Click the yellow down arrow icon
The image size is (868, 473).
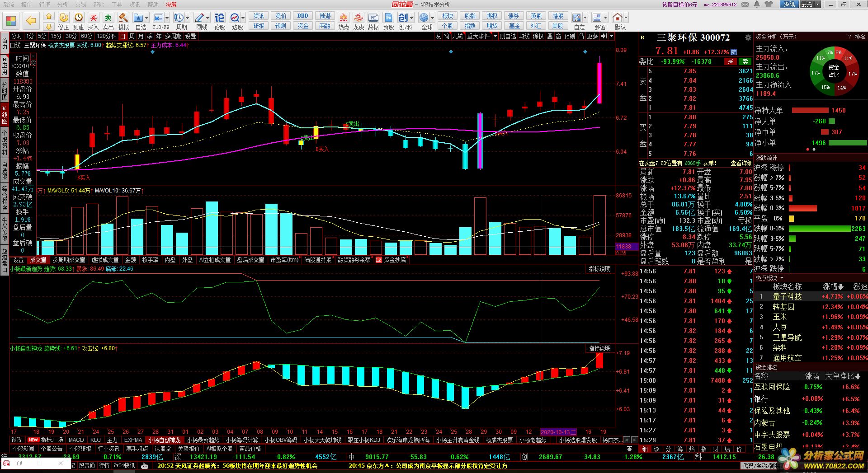point(49,26)
